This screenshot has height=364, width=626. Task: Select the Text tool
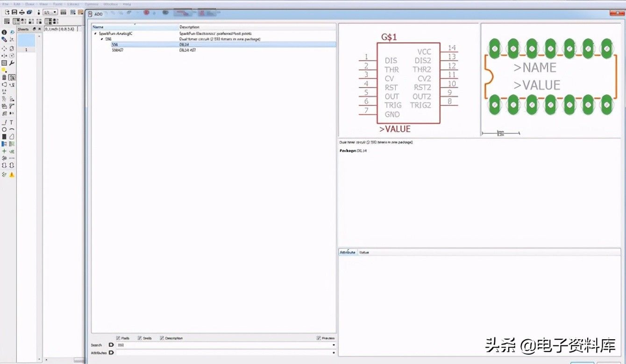tap(12, 122)
